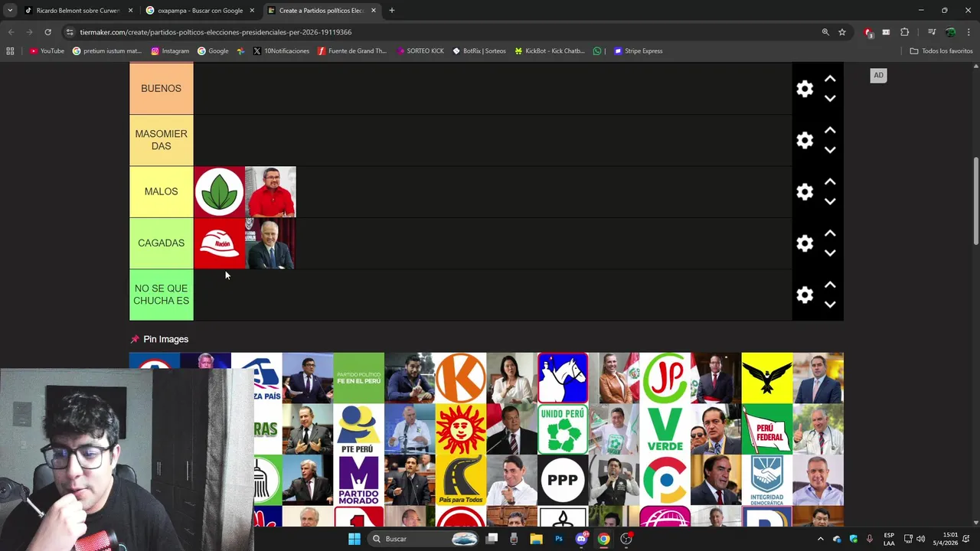Move MASOMIER DAS tier down
This screenshot has width=980, height=551.
(830, 150)
